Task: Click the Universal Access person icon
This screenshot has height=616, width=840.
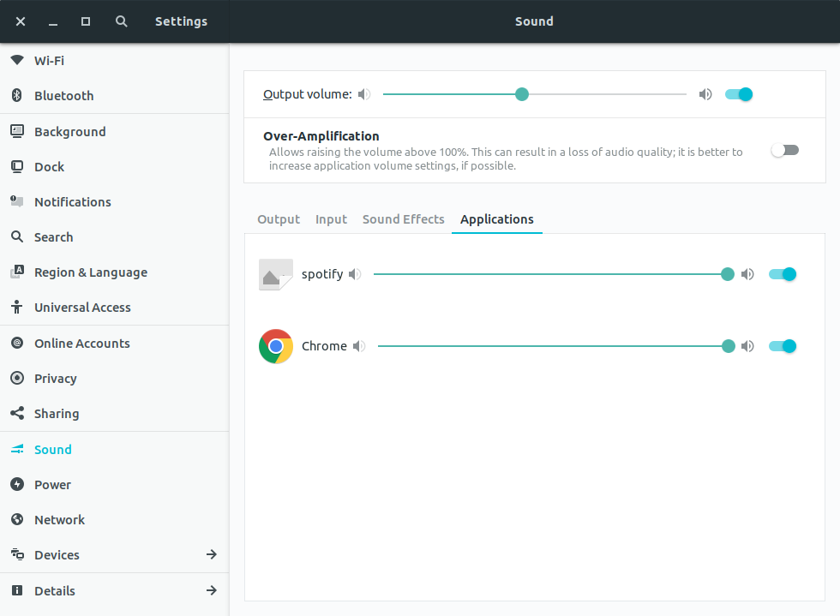Action: tap(17, 307)
